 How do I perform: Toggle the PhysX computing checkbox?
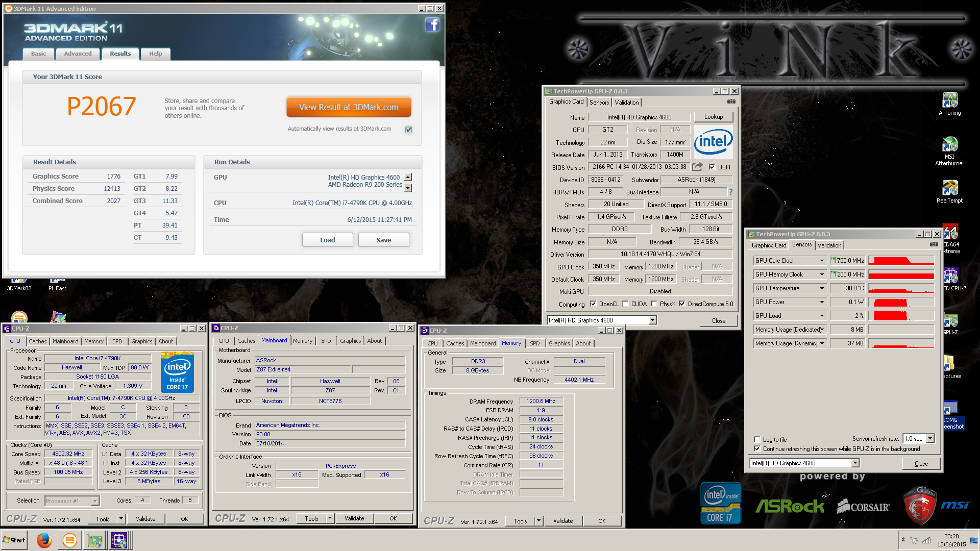pyautogui.click(x=654, y=304)
